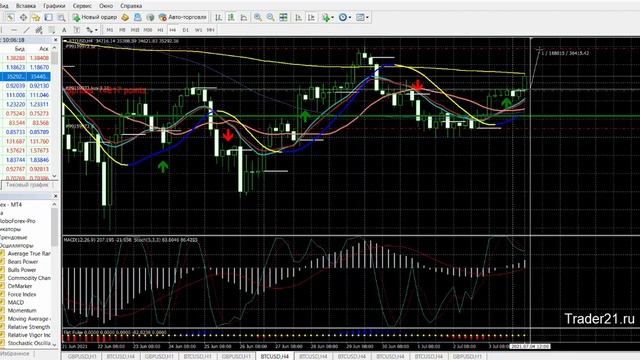640x360 pixels.
Task: Zoom in on the chart
Action: pyautogui.click(x=258, y=17)
